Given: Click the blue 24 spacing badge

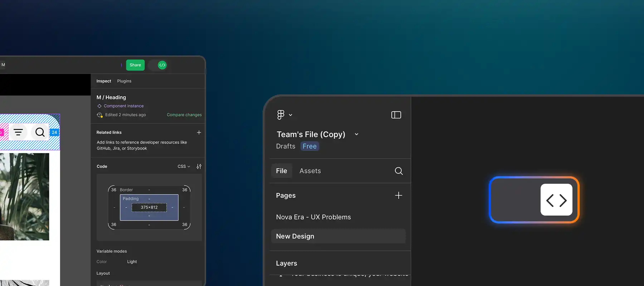Looking at the screenshot, I should pyautogui.click(x=54, y=132).
